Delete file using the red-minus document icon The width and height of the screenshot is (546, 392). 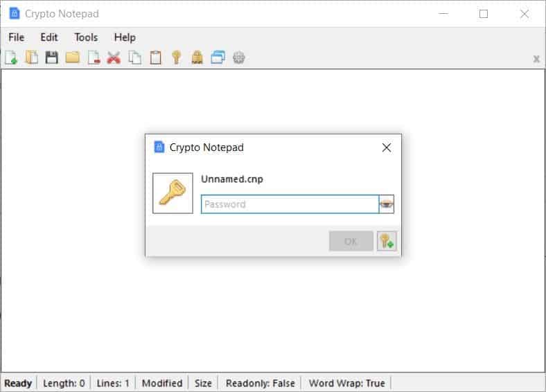point(94,57)
